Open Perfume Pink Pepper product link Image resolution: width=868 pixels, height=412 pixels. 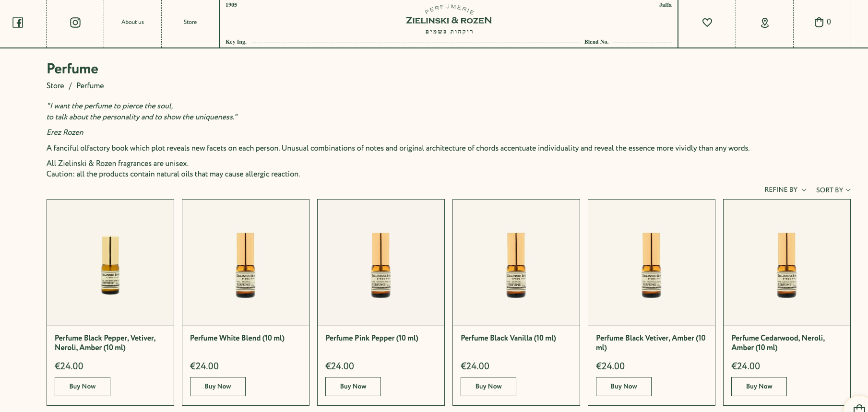[371, 338]
